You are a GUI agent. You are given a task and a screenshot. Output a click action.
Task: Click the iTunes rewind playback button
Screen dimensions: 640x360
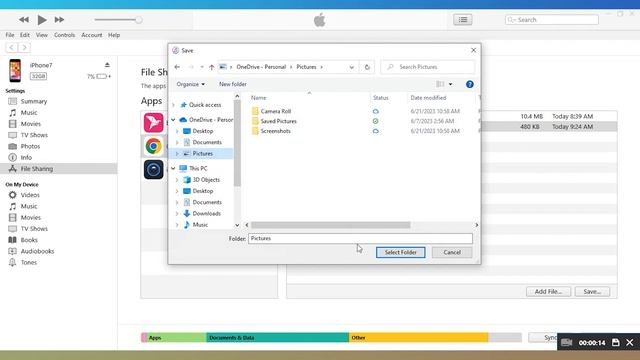coord(24,20)
